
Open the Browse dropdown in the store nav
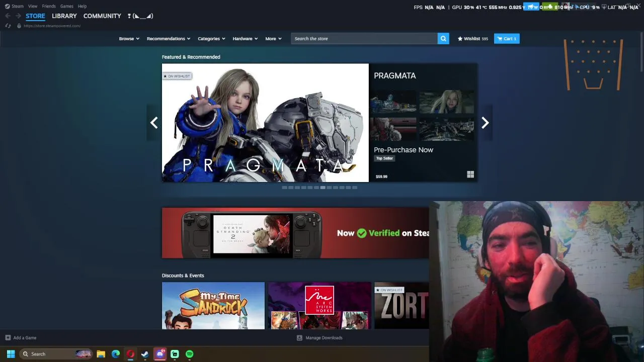(x=129, y=39)
